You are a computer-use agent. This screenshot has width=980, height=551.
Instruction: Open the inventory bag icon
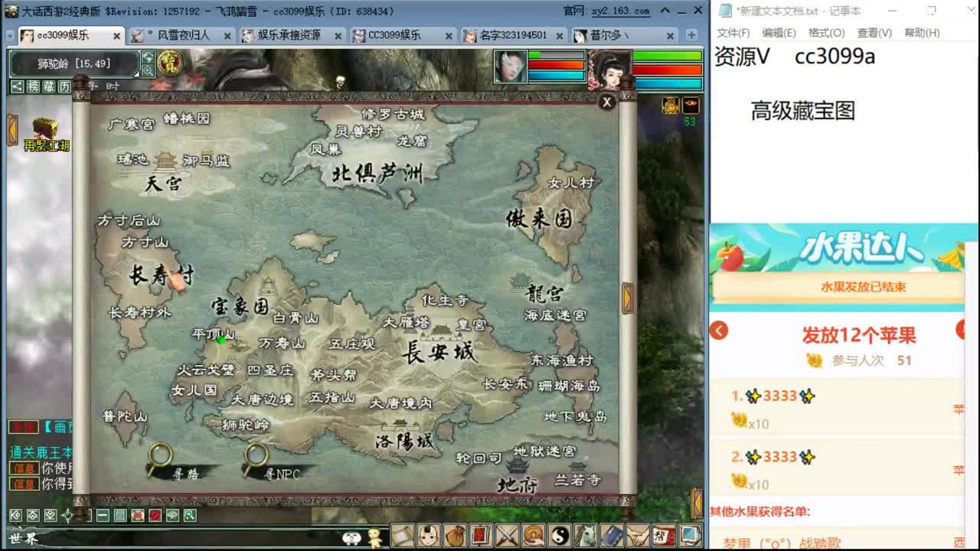tap(455, 536)
